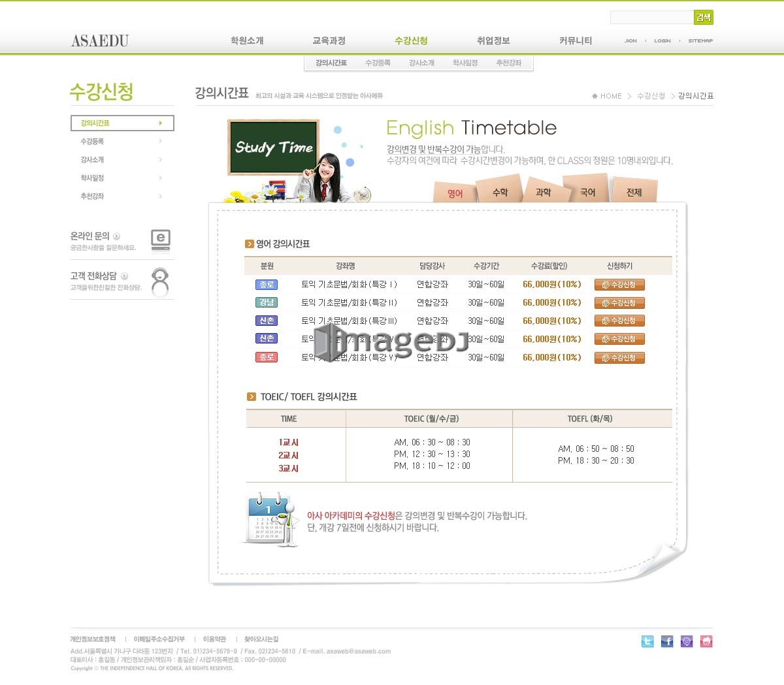Screen dimensions: 784x685
Task: Open the 취업정보 main menu
Action: point(493,40)
